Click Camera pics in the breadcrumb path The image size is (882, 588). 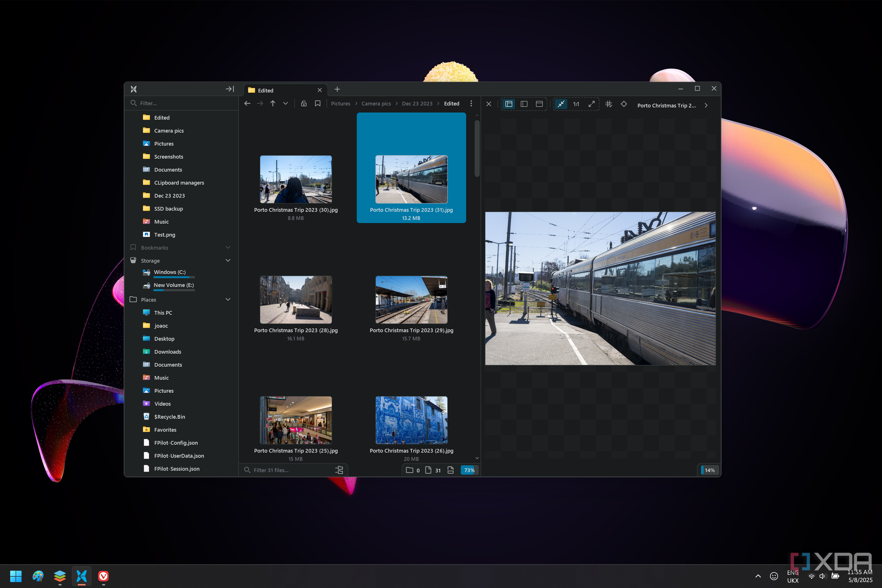[x=376, y=103]
